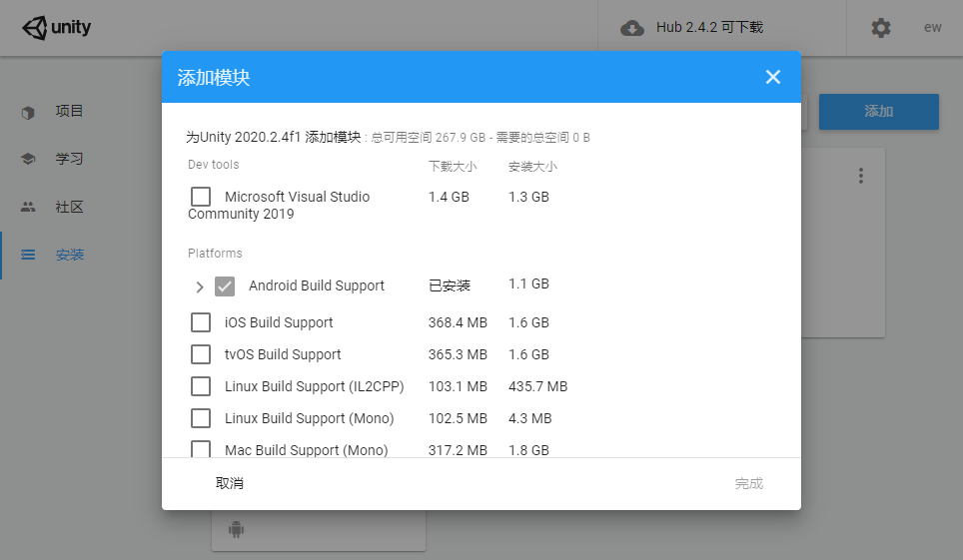Click the 取消 (Cancel) button

point(229,483)
